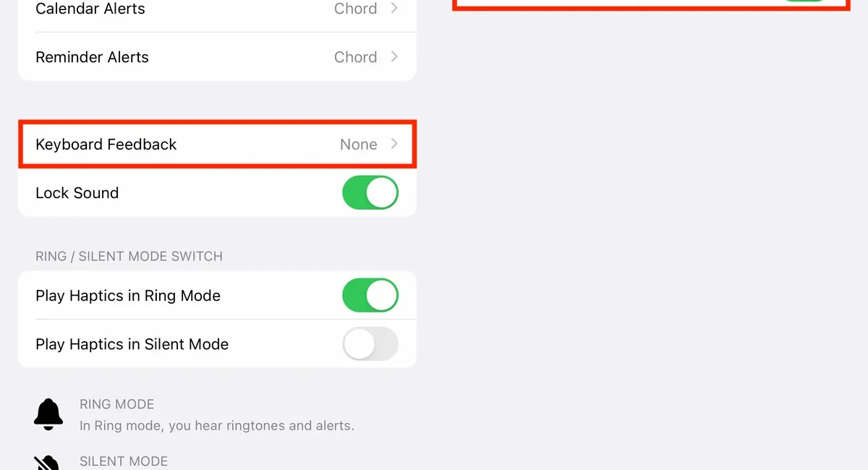Viewport: 868px width, 470px height.
Task: Click the Play Haptics in Ring Mode label
Action: pos(128,296)
